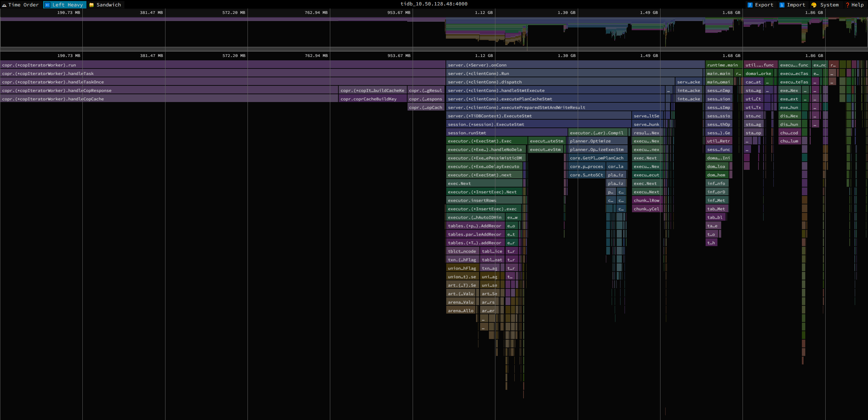The height and width of the screenshot is (420, 868).
Task: Click the System theme icon
Action: pyautogui.click(x=814, y=5)
